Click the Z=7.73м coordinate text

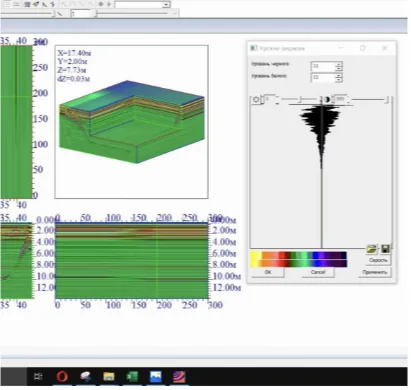point(71,70)
